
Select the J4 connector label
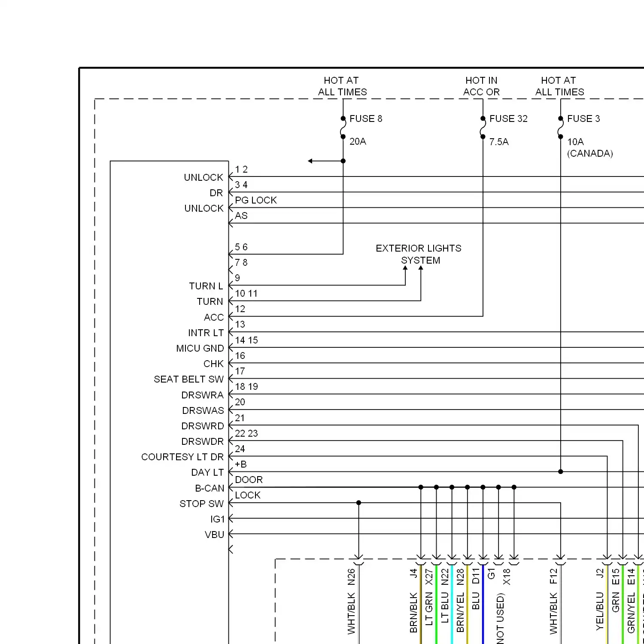pos(413,573)
